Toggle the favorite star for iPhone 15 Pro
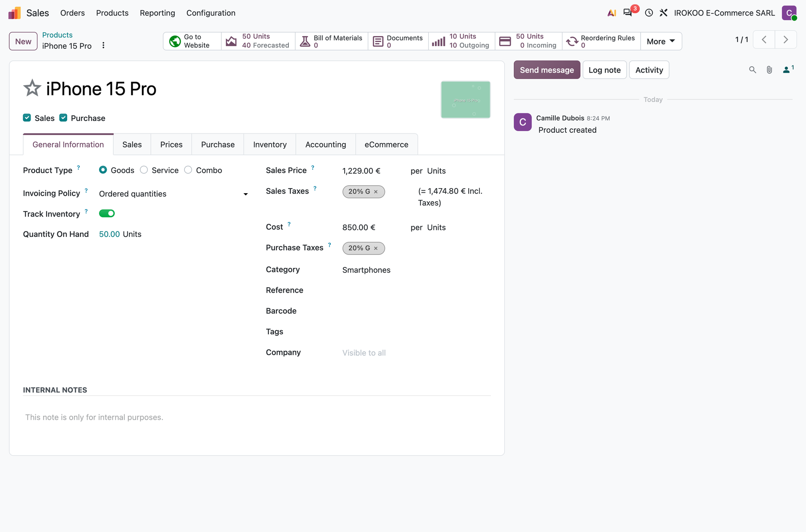806x532 pixels. 32,88
